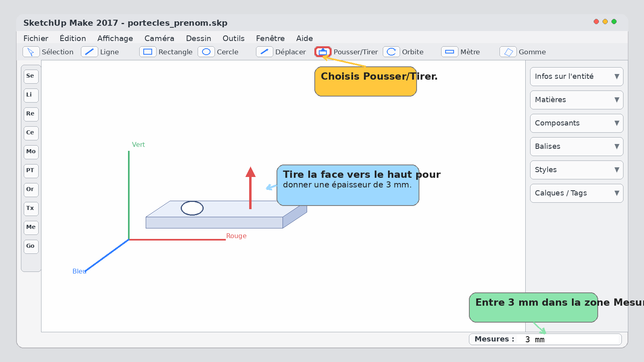Screen dimensions: 644x362
Task: Open the Caméra menu
Action: 159,38
